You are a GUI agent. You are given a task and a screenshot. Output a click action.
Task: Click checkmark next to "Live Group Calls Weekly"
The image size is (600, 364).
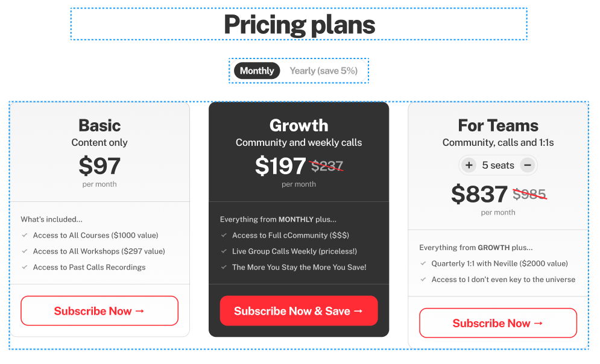[224, 251]
